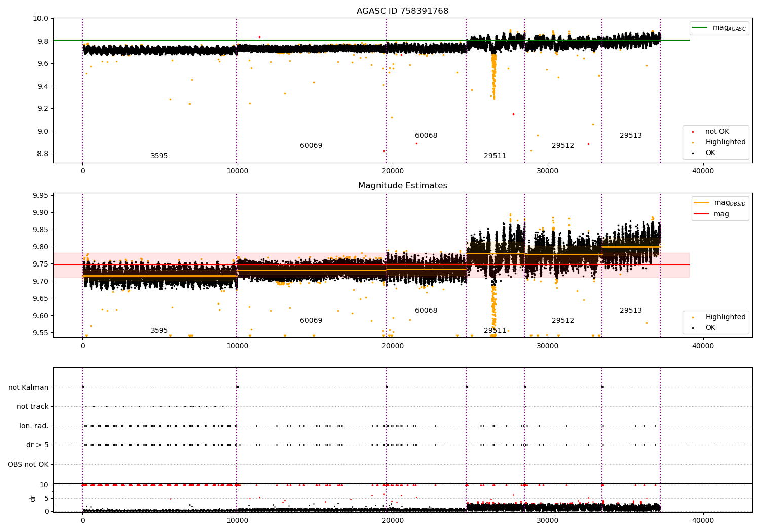This screenshot has width=760, height=532.
Task: Click '60069' label in Magnitude Estimates plot
Action: (311, 320)
